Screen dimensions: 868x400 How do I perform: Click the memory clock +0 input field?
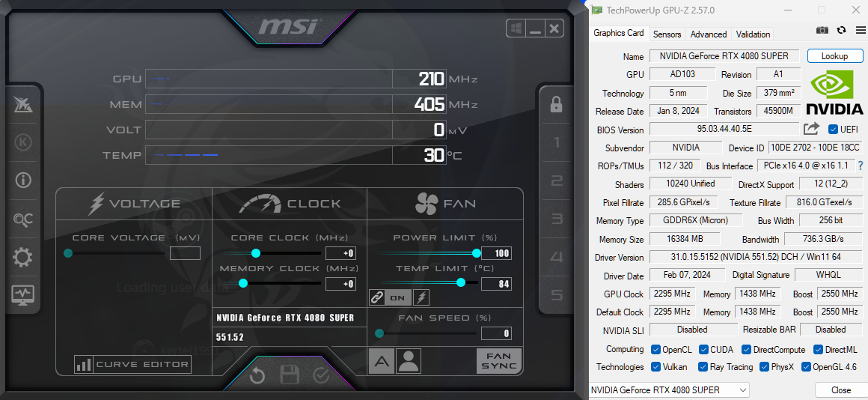(340, 284)
